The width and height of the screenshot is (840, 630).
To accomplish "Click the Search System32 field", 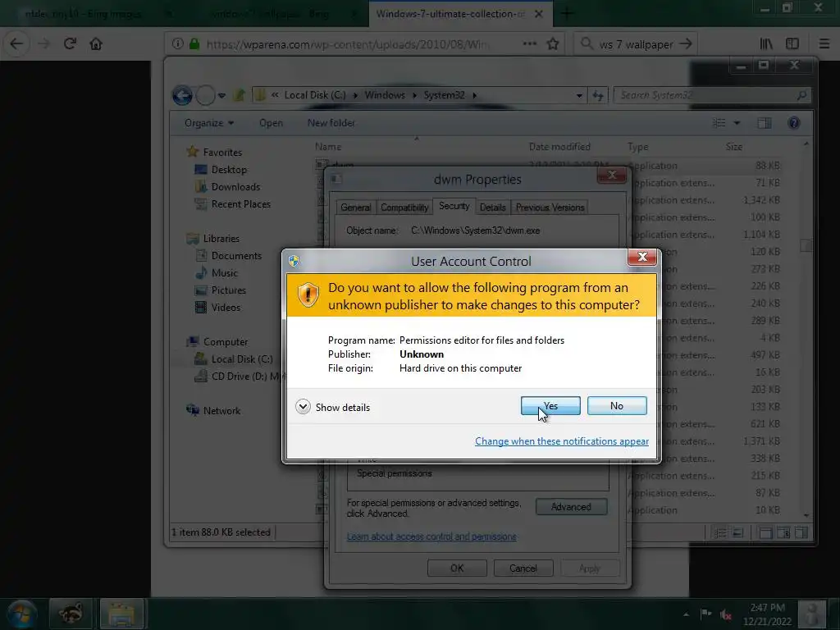I will pos(711,95).
